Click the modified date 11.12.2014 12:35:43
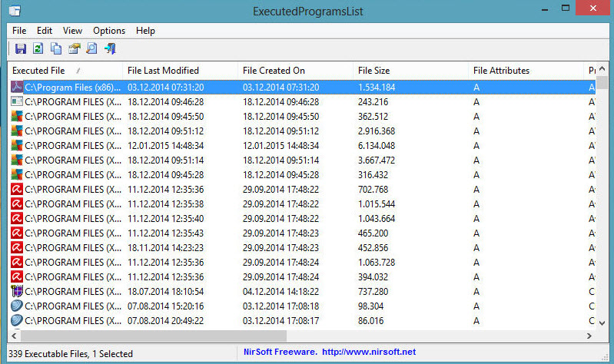The width and height of the screenshot is (614, 364). click(166, 233)
